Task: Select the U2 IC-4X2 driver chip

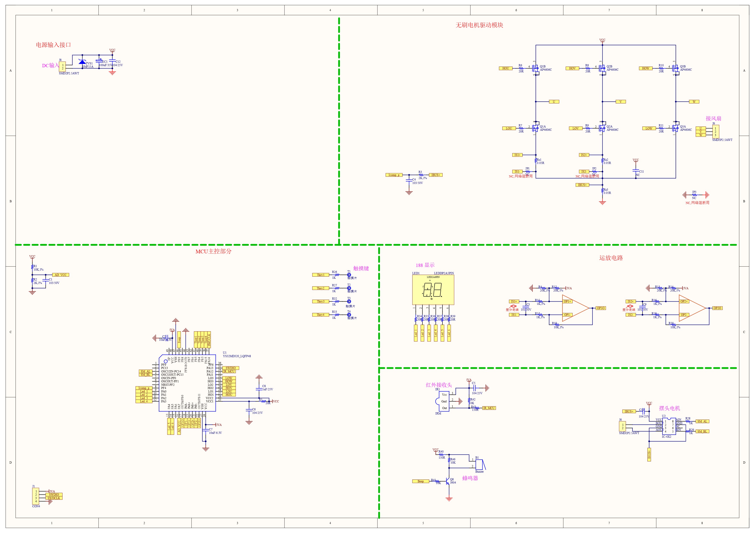Action: (x=669, y=426)
